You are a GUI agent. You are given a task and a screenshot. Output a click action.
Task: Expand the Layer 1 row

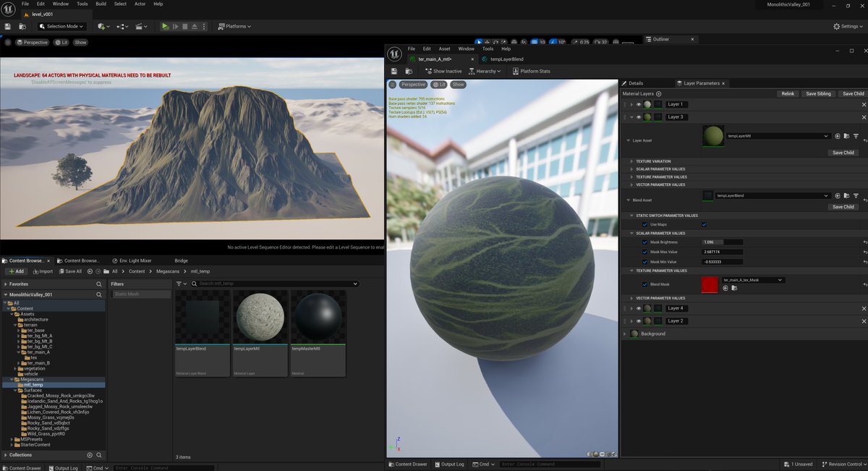631,104
